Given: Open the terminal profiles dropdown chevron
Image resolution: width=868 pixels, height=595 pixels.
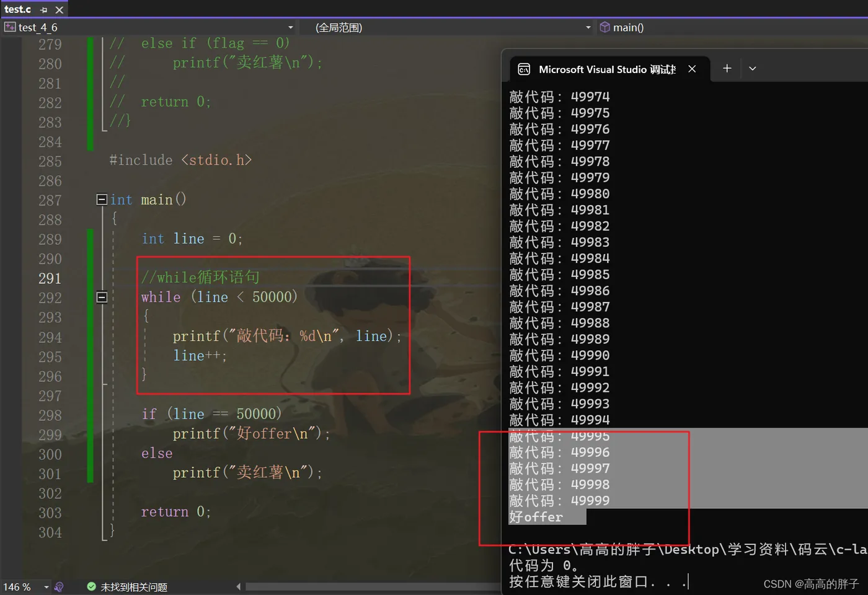Looking at the screenshot, I should (x=753, y=68).
